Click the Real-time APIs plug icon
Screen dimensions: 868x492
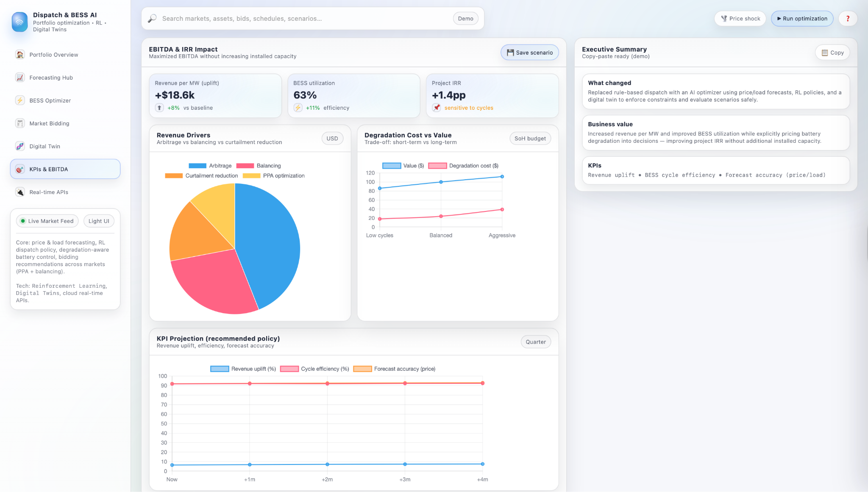(20, 192)
